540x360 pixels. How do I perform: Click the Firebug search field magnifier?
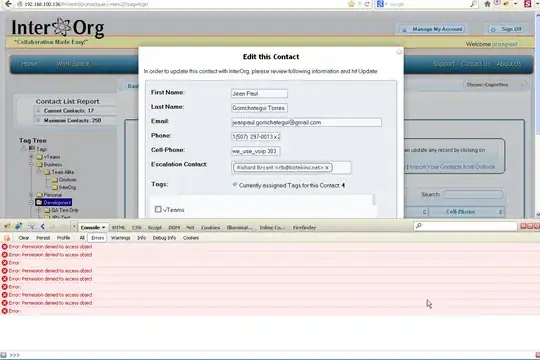point(419,226)
